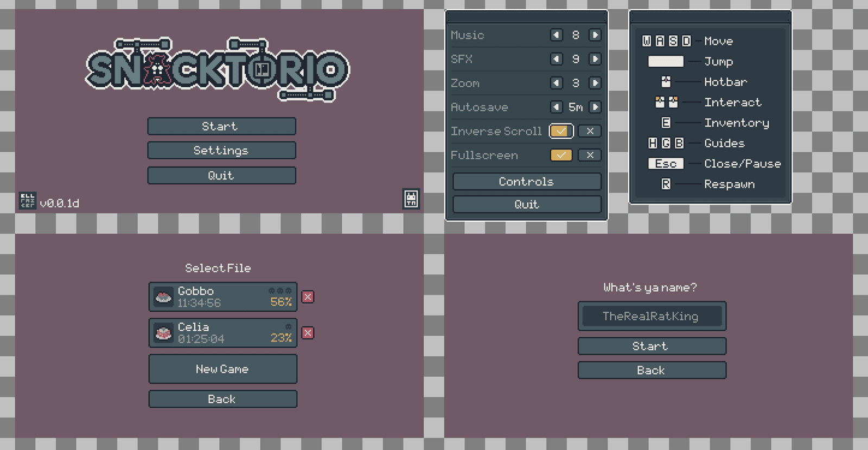Enable Inverse Scroll with the checkmark
Image resolution: width=868 pixels, height=450 pixels.
561,131
